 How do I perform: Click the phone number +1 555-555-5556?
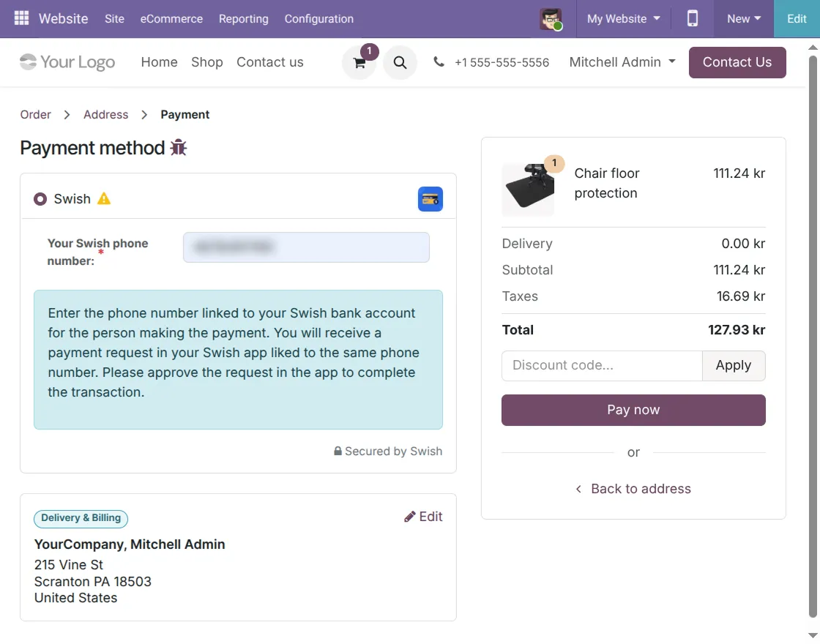502,63
